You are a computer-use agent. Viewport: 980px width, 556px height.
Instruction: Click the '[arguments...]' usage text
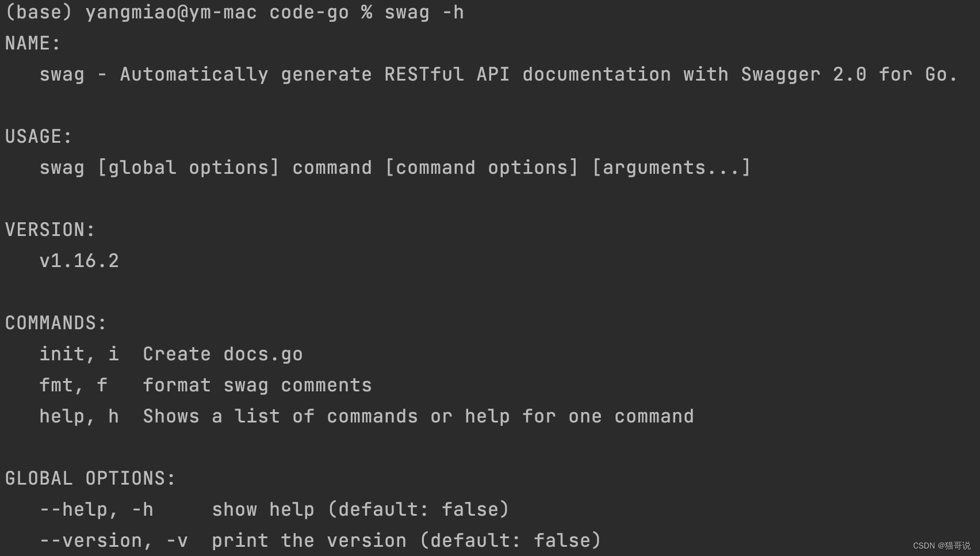(x=671, y=167)
